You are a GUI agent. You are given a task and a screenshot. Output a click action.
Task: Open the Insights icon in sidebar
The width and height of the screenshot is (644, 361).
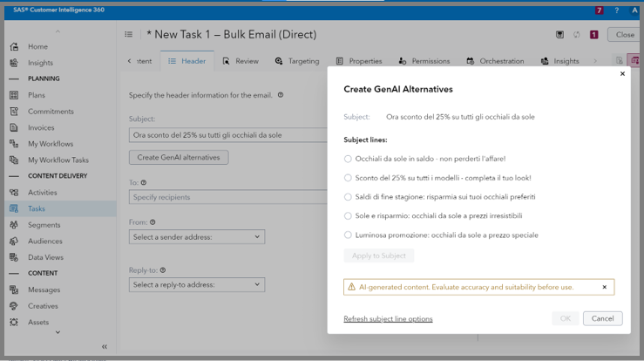click(14, 63)
